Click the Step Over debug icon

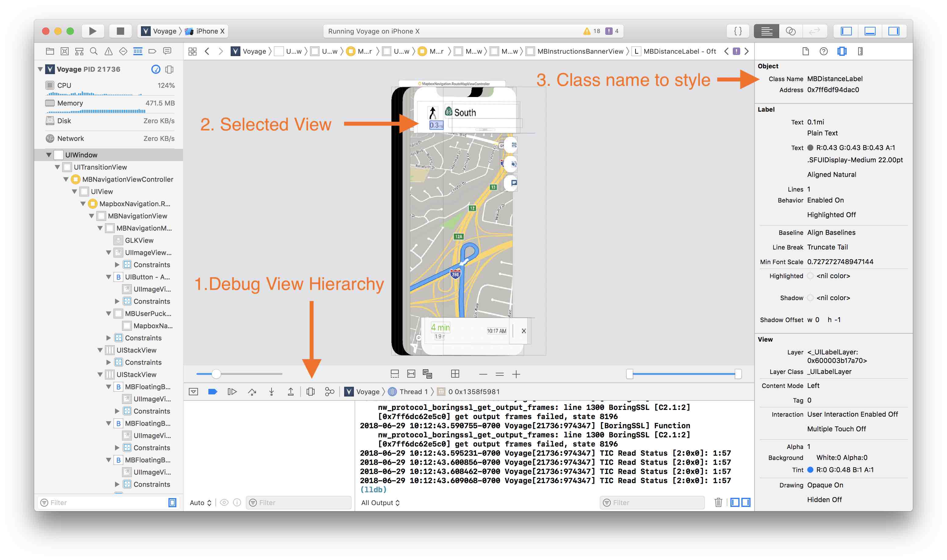click(x=252, y=392)
